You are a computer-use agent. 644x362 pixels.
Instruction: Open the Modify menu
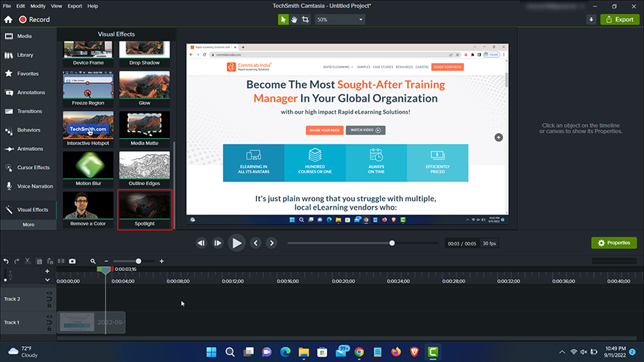point(38,6)
